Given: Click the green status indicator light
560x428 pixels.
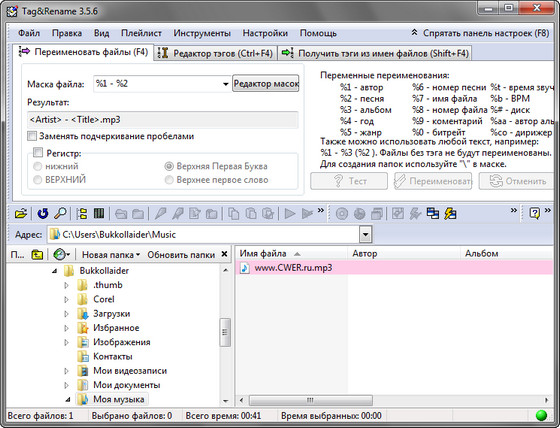Looking at the screenshot, I should (x=541, y=415).
